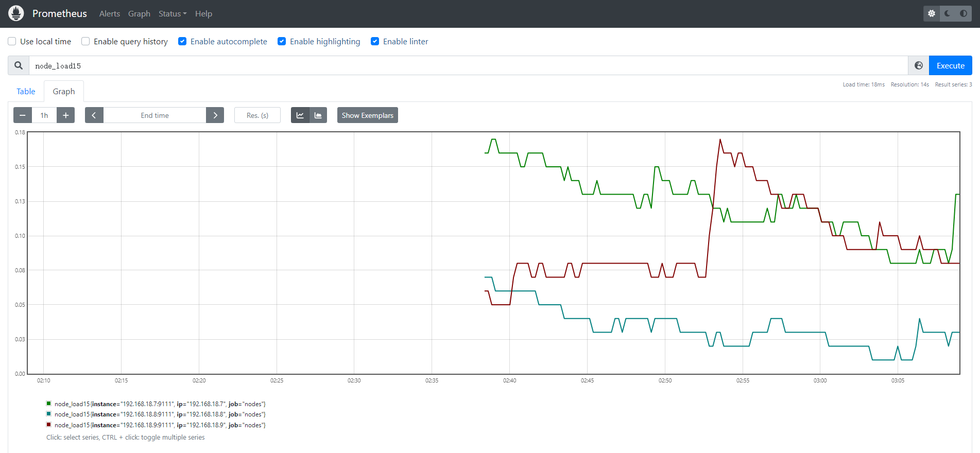This screenshot has height=453, width=980.
Task: Switch to the Table tab
Action: (26, 91)
